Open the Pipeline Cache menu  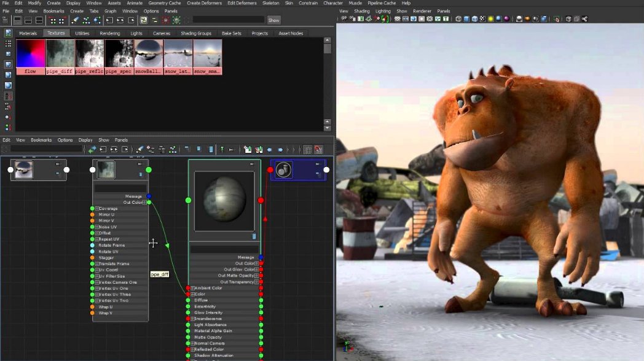coord(382,3)
